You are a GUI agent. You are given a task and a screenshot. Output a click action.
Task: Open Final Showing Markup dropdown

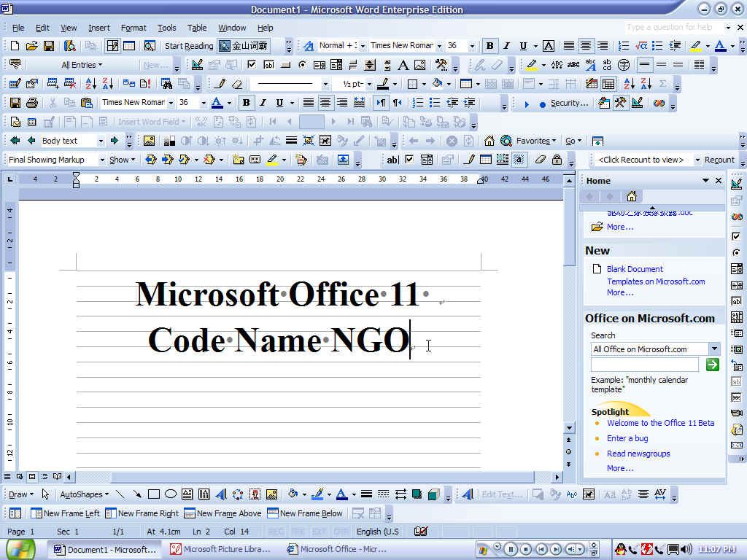click(x=102, y=160)
